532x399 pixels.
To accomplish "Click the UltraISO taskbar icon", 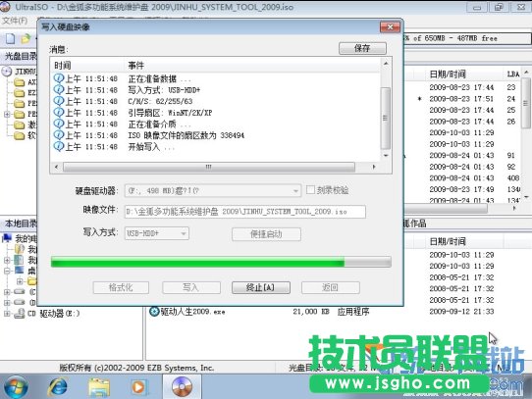I will pos(182,386).
